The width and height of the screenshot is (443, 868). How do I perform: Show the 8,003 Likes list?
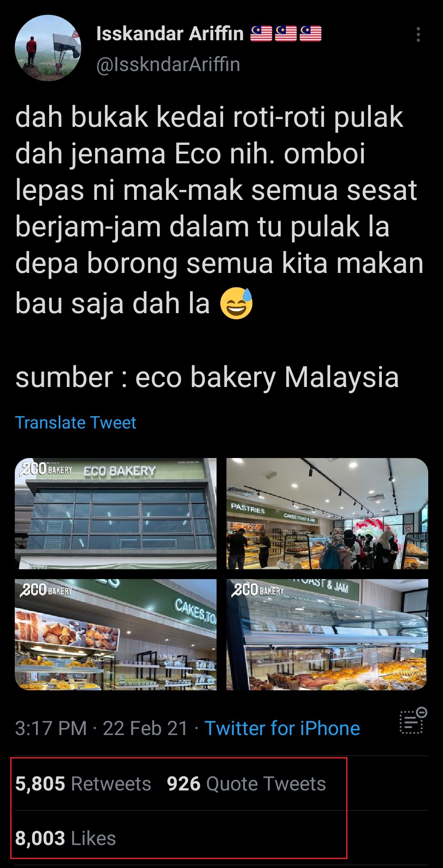(66, 838)
